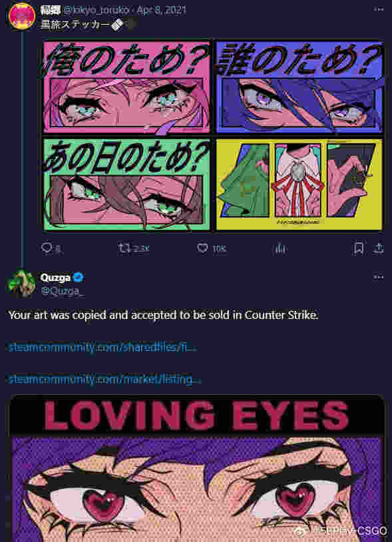Viewport: 392px width, 542px height.
Task: Open the steamcommunity market listing link
Action: pyautogui.click(x=105, y=379)
